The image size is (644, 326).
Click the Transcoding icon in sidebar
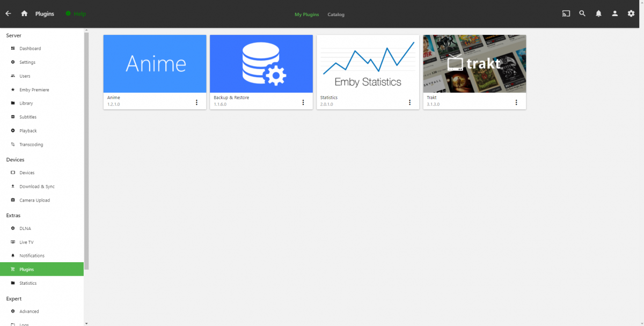tap(13, 144)
